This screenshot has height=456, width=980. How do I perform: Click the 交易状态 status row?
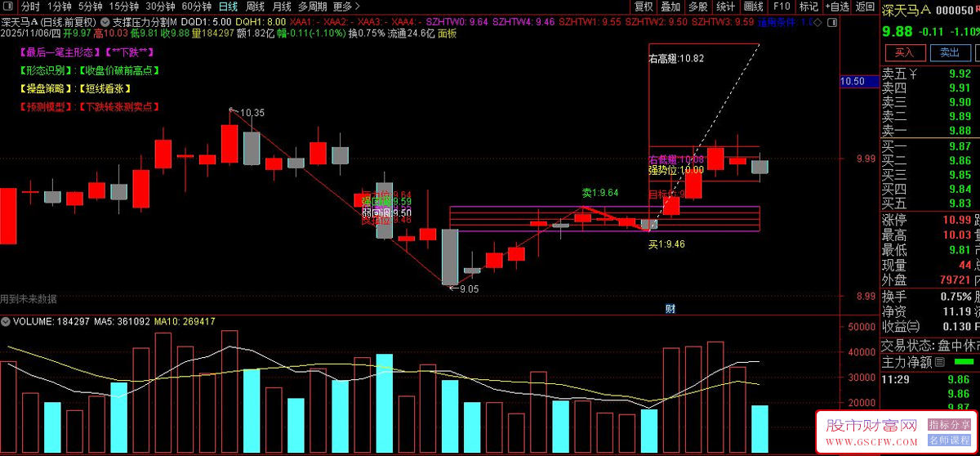pos(929,346)
